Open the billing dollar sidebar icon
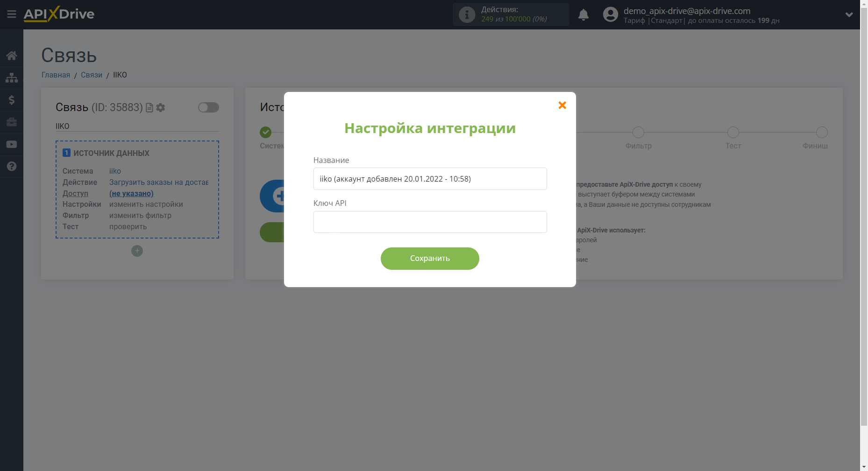868x471 pixels. (x=12, y=100)
